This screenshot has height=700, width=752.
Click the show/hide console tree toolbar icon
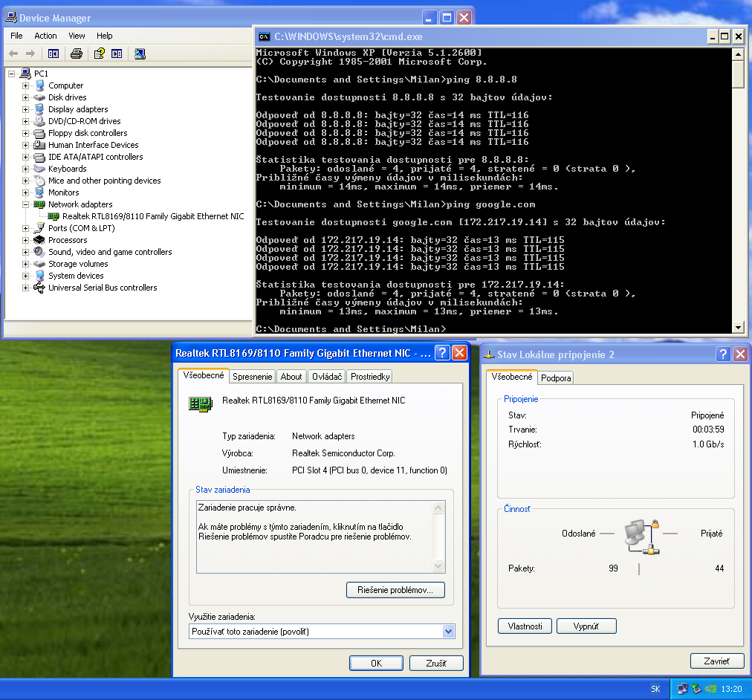coord(54,54)
